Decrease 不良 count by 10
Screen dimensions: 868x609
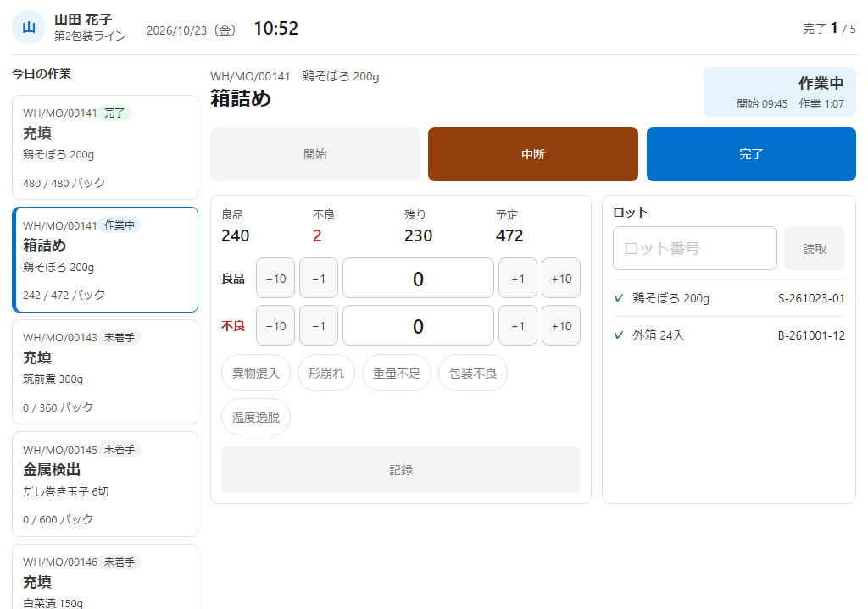(x=275, y=326)
